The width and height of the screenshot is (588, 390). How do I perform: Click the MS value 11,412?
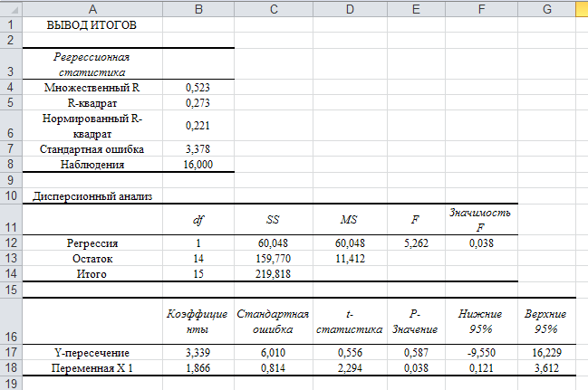pyautogui.click(x=351, y=259)
